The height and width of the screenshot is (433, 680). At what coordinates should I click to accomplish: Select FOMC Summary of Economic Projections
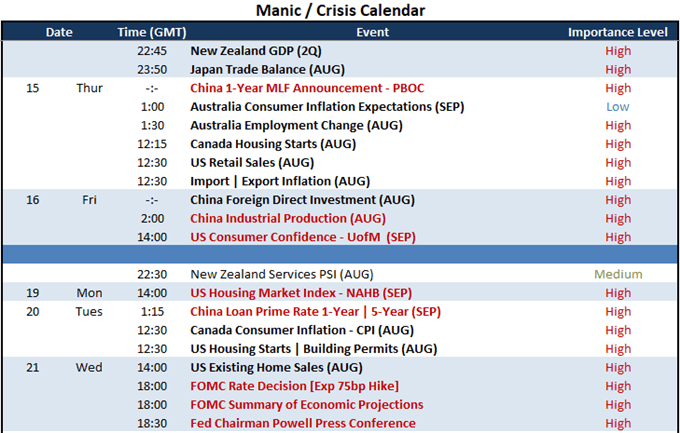click(307, 404)
